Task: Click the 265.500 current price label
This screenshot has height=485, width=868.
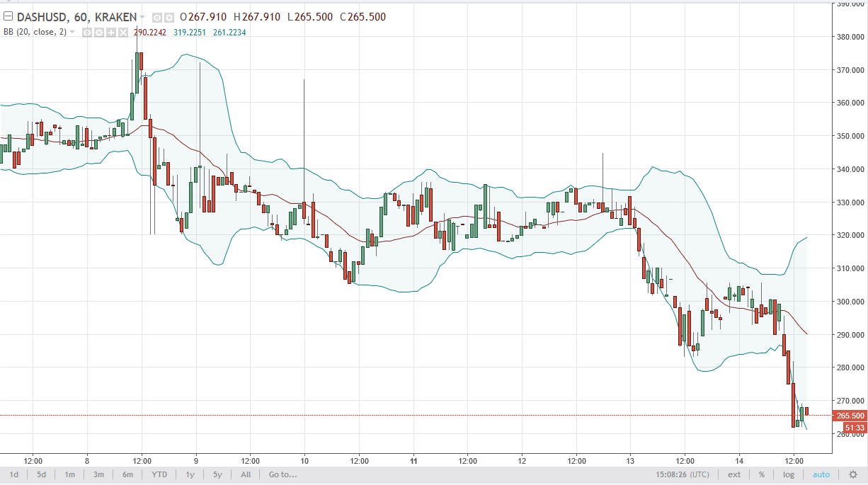Action: coord(850,416)
